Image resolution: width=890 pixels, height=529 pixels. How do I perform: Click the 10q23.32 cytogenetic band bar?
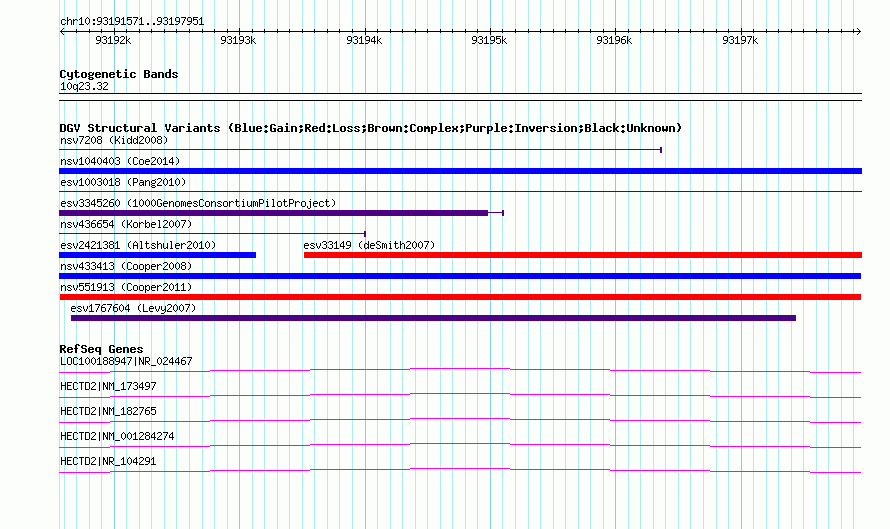tap(460, 97)
